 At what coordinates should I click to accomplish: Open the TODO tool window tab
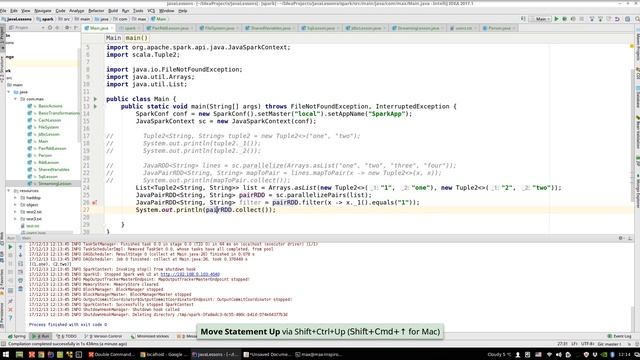point(66,336)
